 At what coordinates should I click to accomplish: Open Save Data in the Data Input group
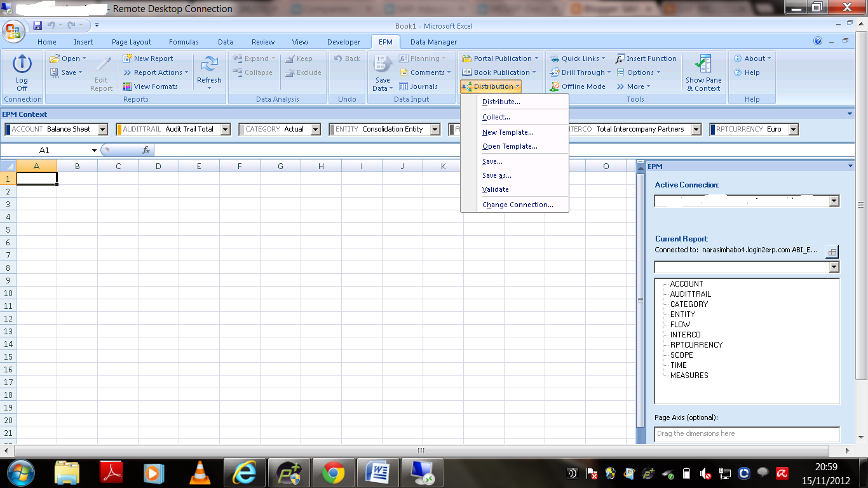(382, 72)
